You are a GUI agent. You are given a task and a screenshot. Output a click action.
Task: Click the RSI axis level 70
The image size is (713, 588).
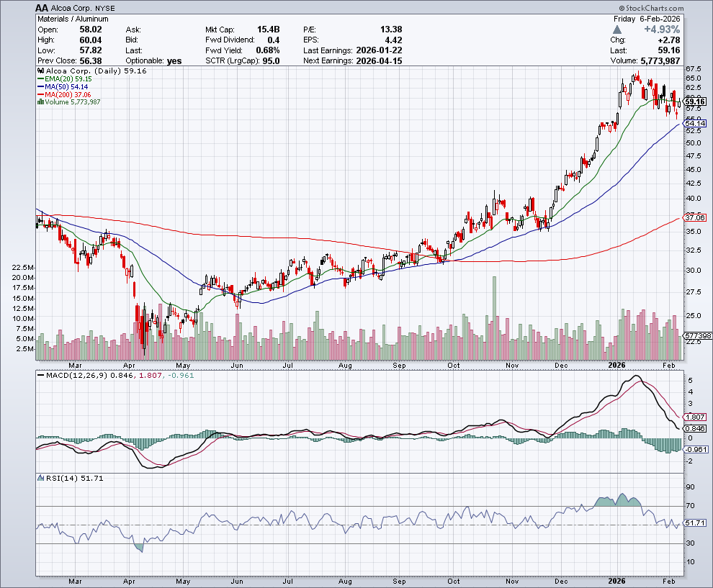[x=690, y=506]
